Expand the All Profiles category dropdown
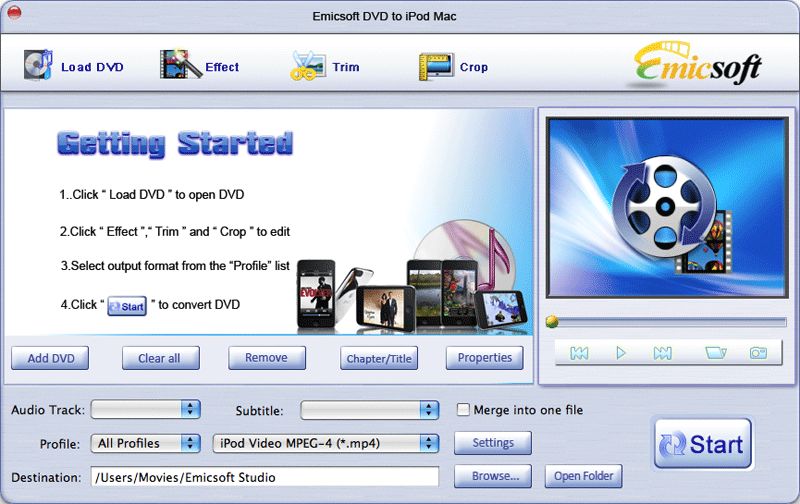Viewport: 800px width, 504px height. click(x=145, y=443)
